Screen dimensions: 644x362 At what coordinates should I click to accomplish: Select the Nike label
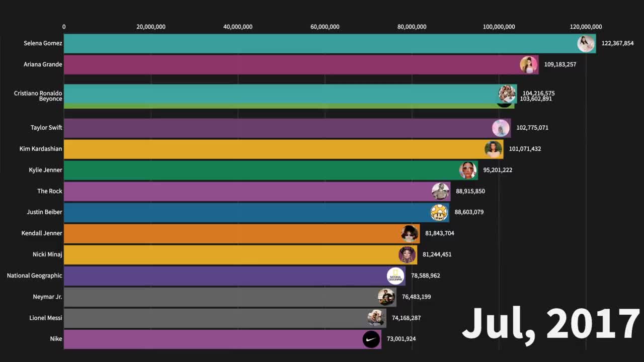pos(56,339)
